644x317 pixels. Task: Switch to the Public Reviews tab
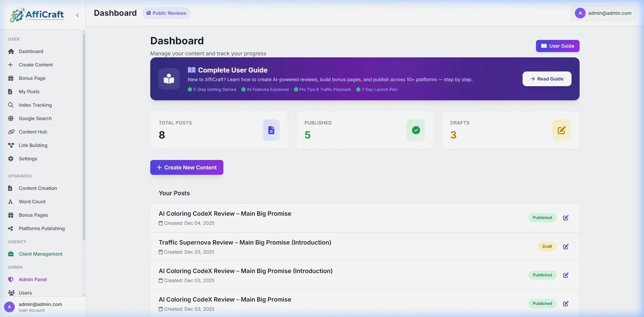(x=166, y=13)
